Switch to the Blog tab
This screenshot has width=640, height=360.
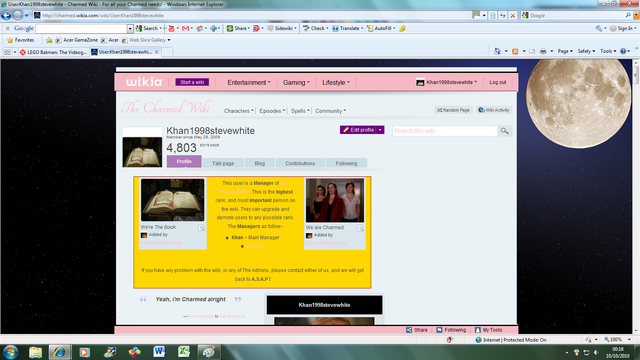pyautogui.click(x=260, y=163)
